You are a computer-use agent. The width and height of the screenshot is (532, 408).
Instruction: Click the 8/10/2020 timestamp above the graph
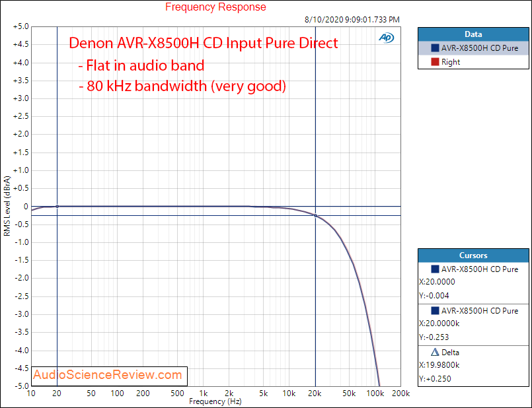[352, 20]
